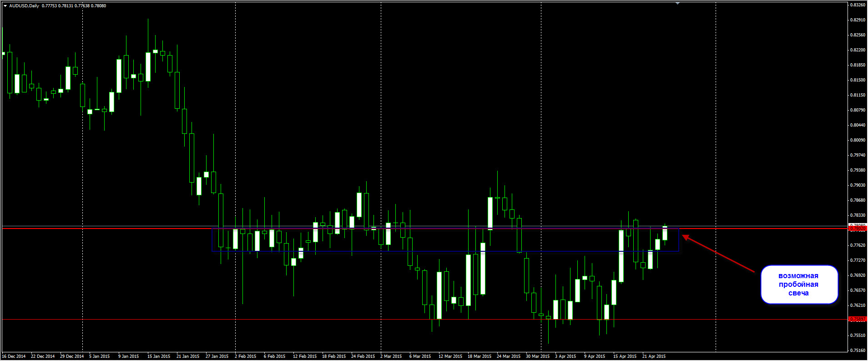Click the 0.76570 price scale value
The width and height of the screenshot is (868, 361).
tap(858, 290)
